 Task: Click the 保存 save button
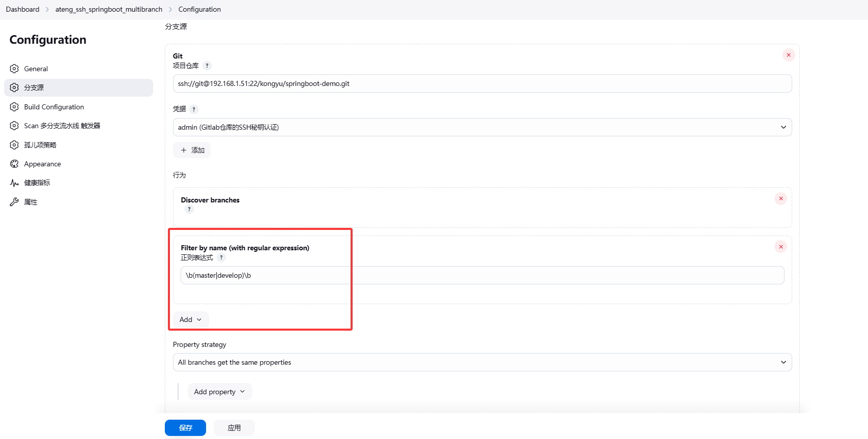(185, 428)
